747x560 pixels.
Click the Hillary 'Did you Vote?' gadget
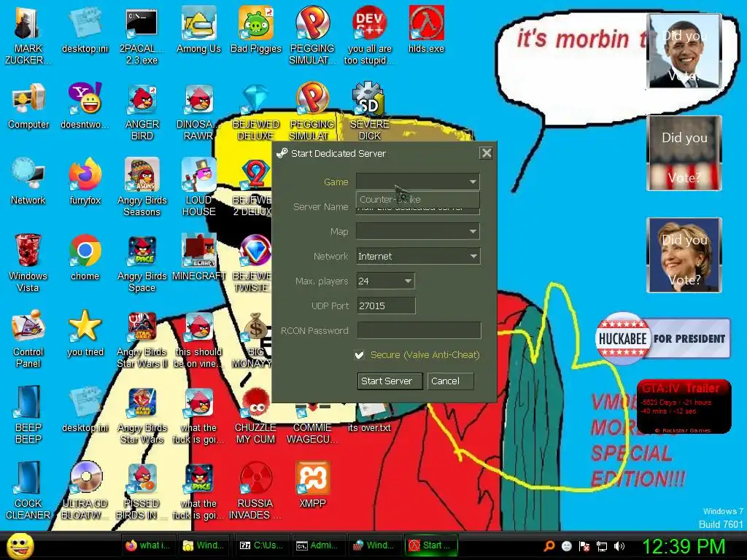[x=684, y=254]
